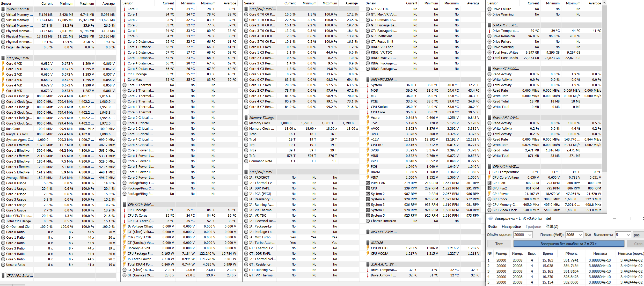Click the circle icon next to Chassis Intrusion

coord(368,221)
